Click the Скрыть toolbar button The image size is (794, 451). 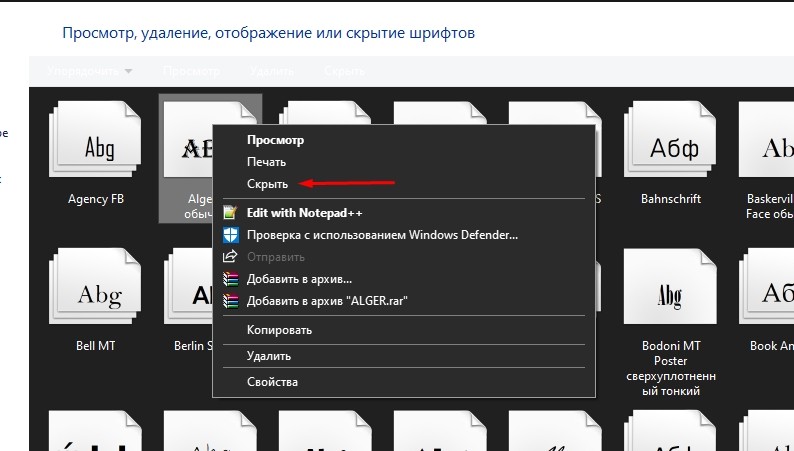coord(344,71)
